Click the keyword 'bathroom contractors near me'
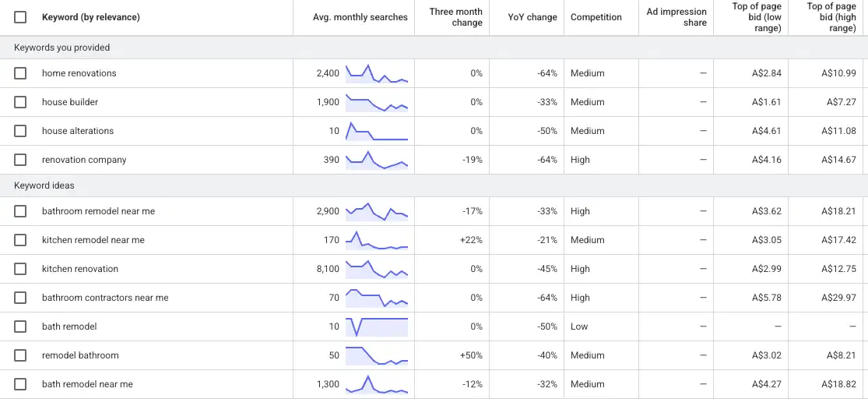 pos(105,298)
